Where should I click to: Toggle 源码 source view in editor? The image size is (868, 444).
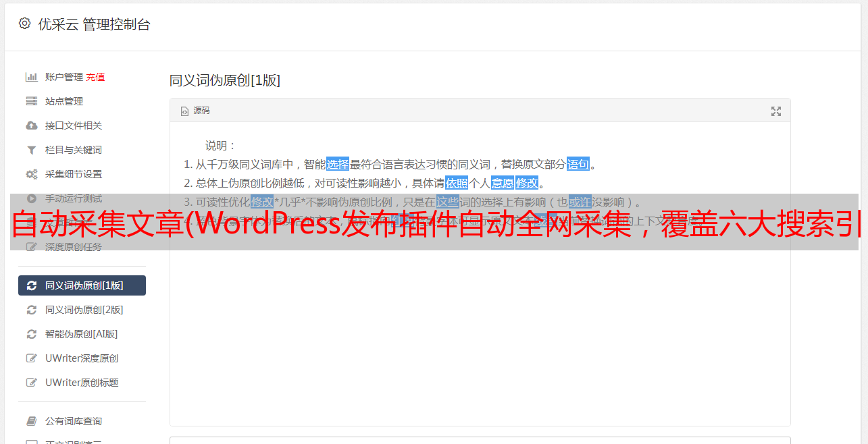tap(195, 111)
